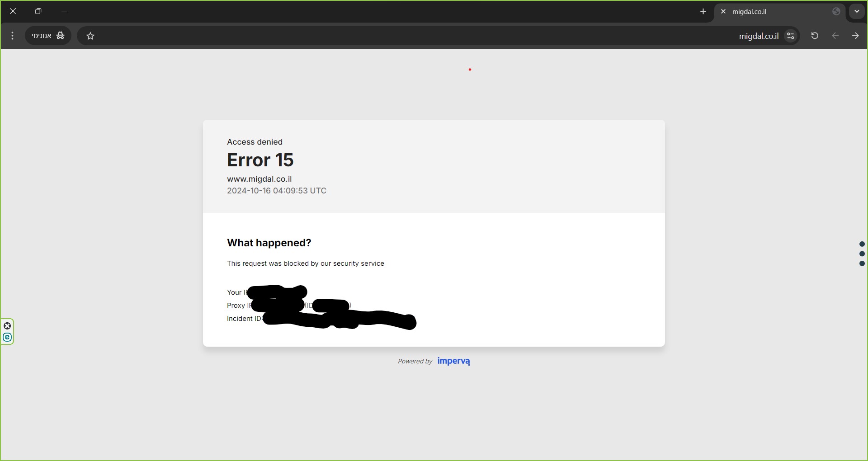Click the incognito אנונימי indicator chip
Viewport: 868px width, 461px height.
pyautogui.click(x=48, y=36)
